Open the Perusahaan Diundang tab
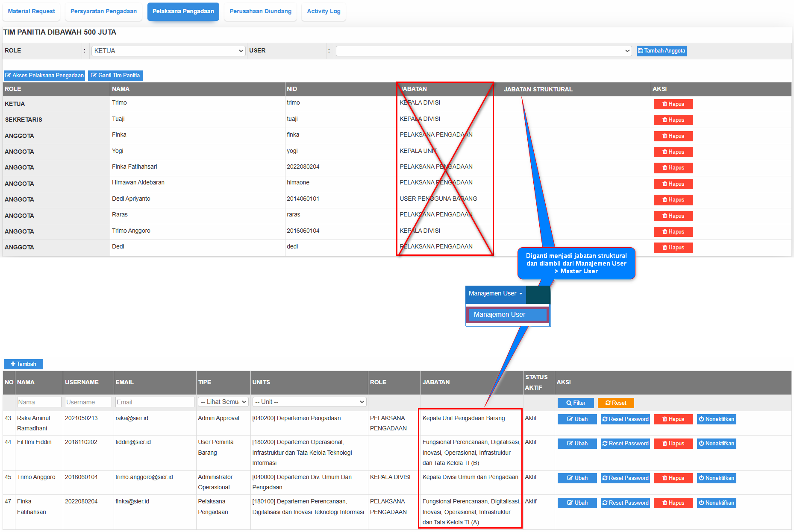 click(260, 12)
